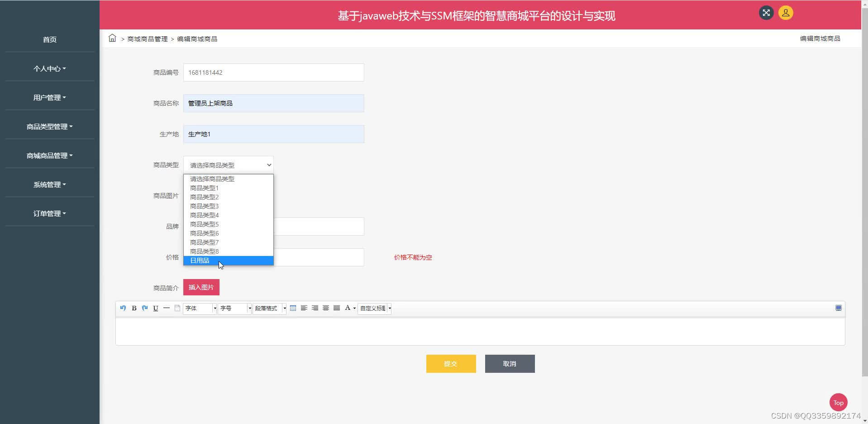This screenshot has height=424, width=868.
Task: Click 商城商品管理 breadcrumb link
Action: (x=148, y=39)
